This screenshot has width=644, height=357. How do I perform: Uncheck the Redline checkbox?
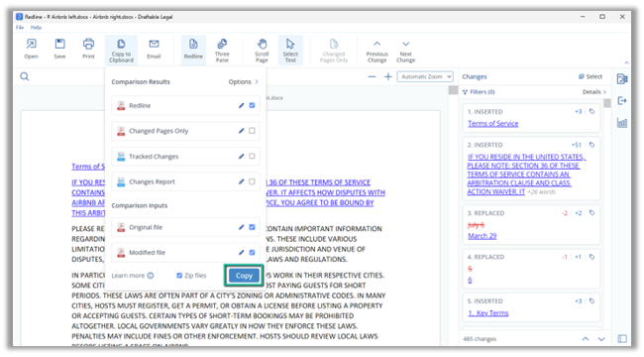coord(252,105)
